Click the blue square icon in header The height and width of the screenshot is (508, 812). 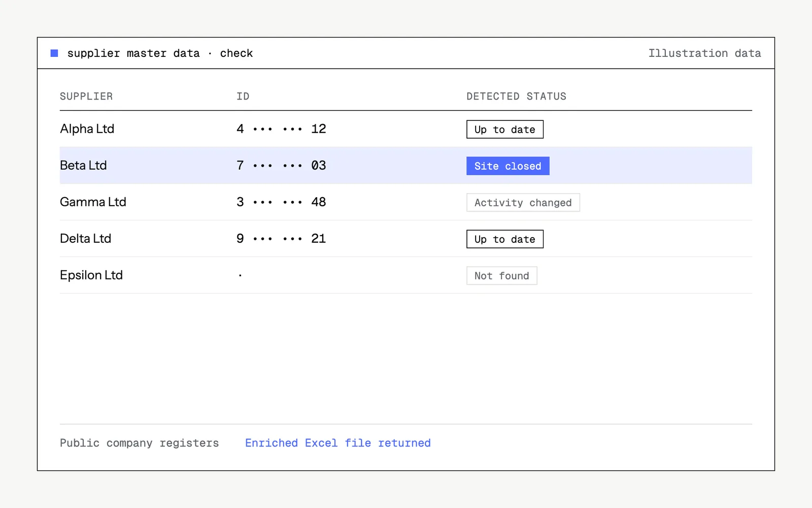tap(54, 53)
